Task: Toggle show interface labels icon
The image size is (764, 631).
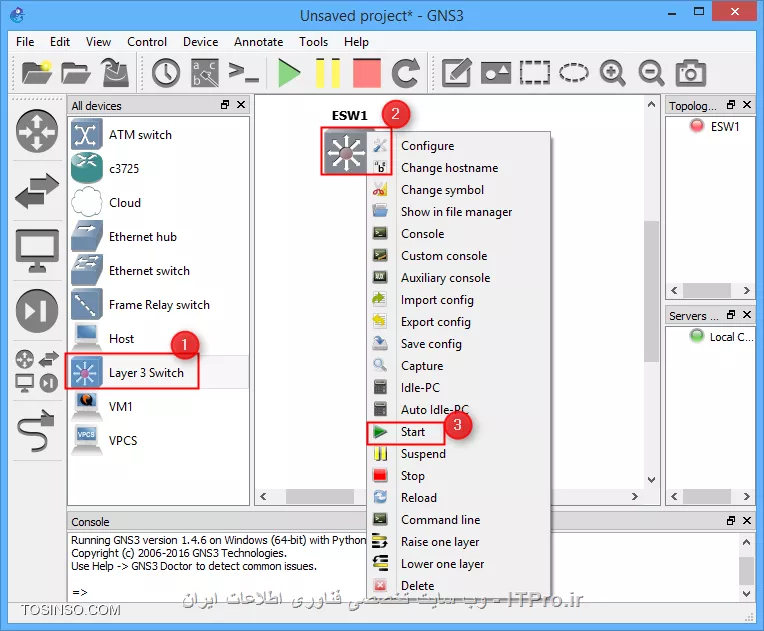Action: tap(205, 73)
